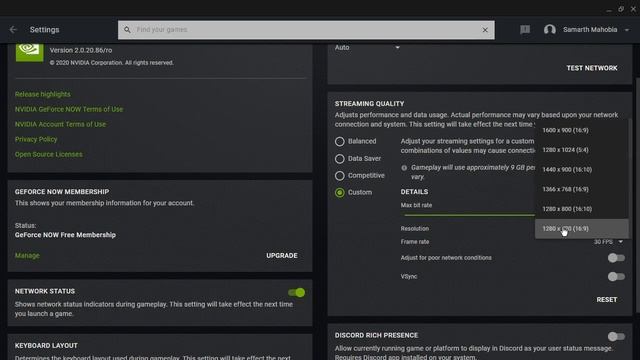The image size is (640, 360).
Task: Click the DISCORD RICH PRESENCE heading
Action: pos(376,335)
